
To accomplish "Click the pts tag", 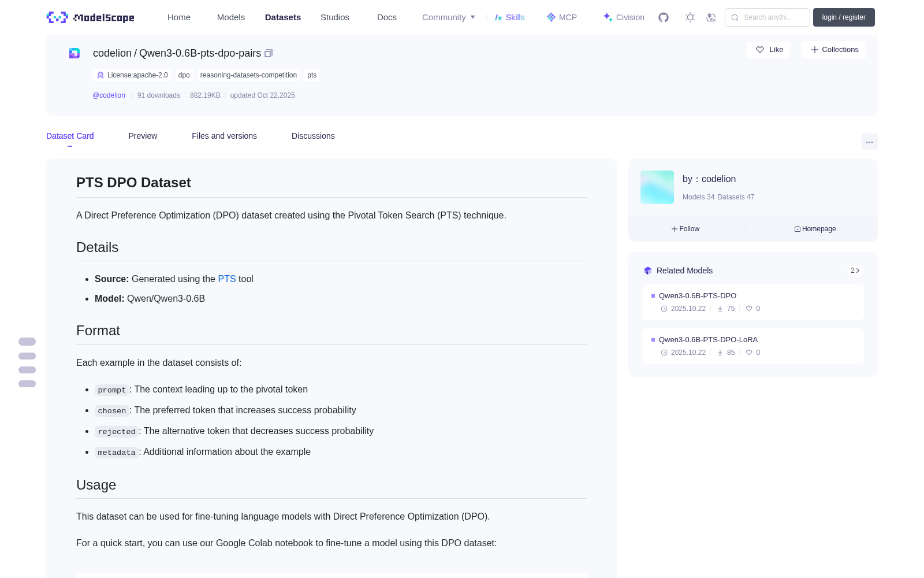I will coord(312,75).
